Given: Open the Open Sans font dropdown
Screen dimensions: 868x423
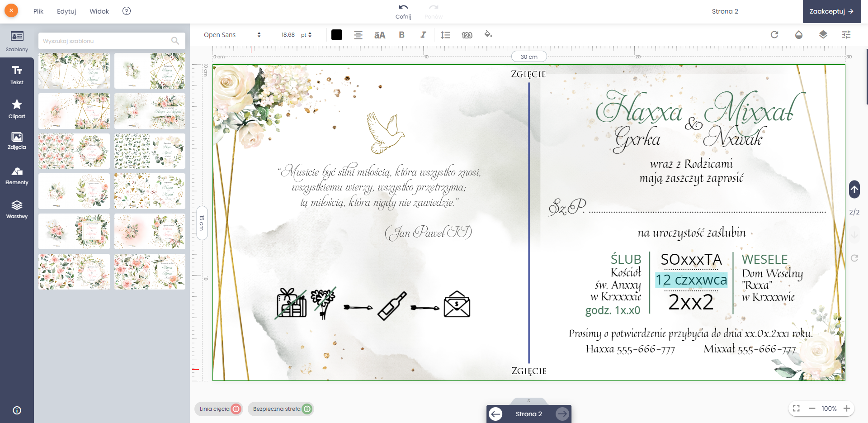Looking at the screenshot, I should tap(232, 35).
